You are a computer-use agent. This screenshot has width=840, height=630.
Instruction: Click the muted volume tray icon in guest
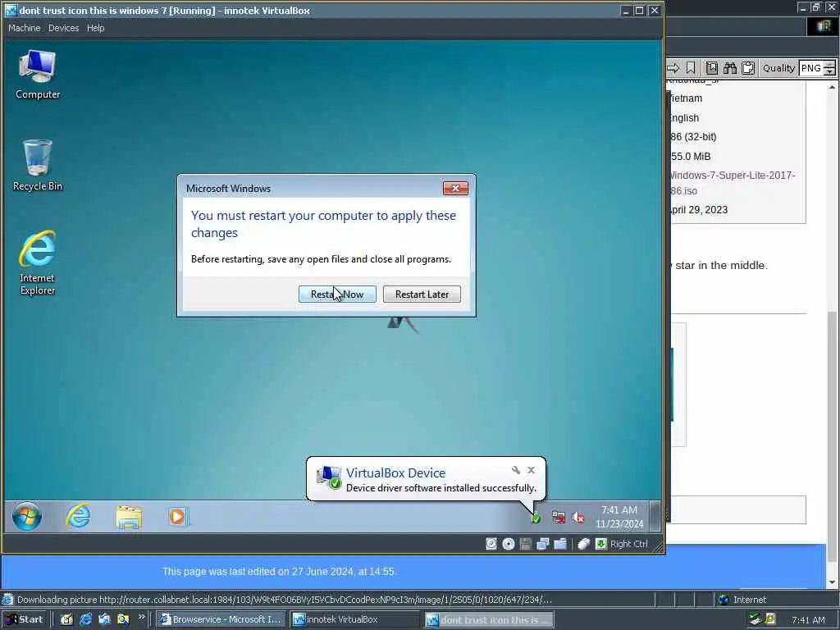pyautogui.click(x=578, y=518)
